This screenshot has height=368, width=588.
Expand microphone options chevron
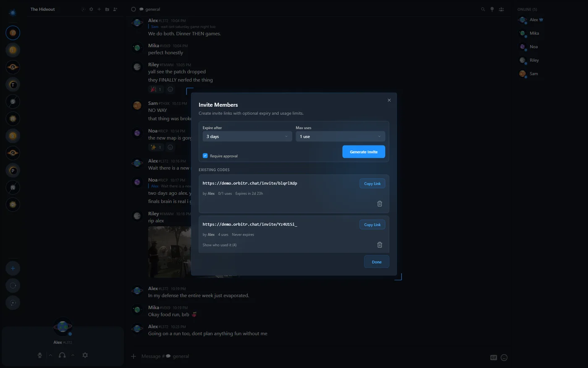coord(50,355)
